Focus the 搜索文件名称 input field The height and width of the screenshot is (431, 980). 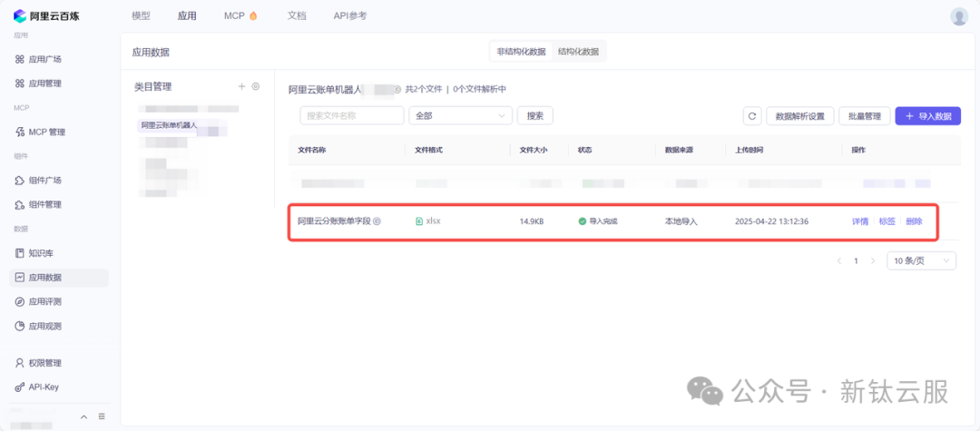[352, 115]
